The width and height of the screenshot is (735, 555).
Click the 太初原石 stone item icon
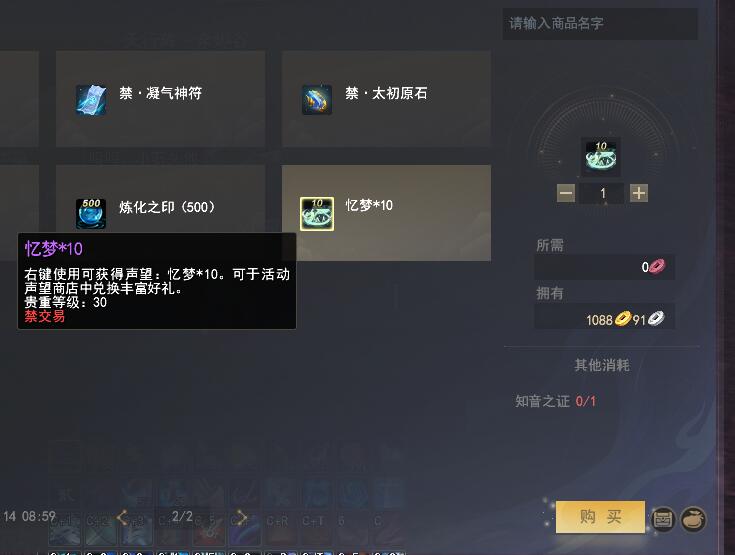click(x=317, y=99)
